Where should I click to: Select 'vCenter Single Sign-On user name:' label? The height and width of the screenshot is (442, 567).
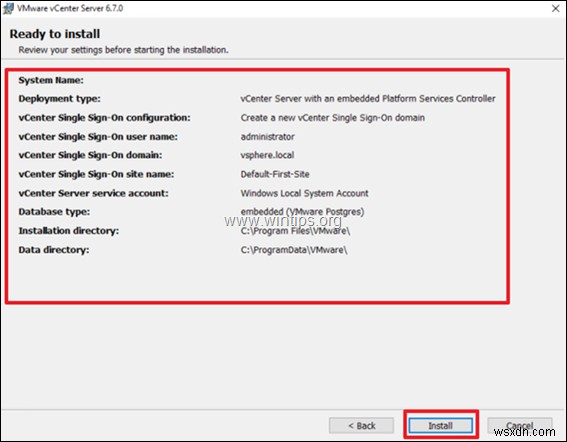98,137
